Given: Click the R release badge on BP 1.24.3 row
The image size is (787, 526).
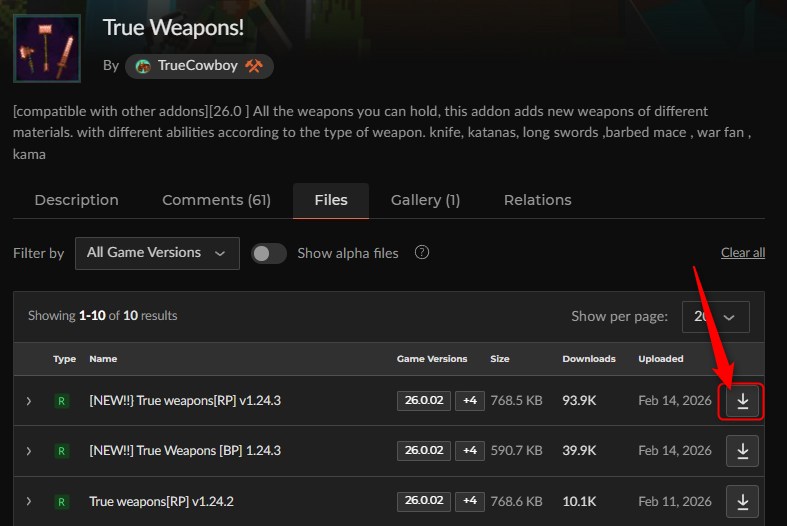Looking at the screenshot, I should [x=61, y=451].
